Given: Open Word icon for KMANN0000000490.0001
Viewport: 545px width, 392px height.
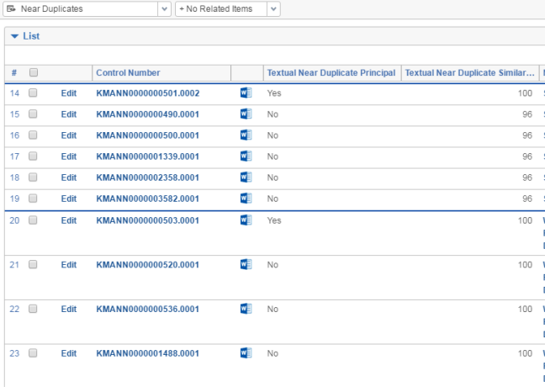Looking at the screenshot, I should [246, 114].
